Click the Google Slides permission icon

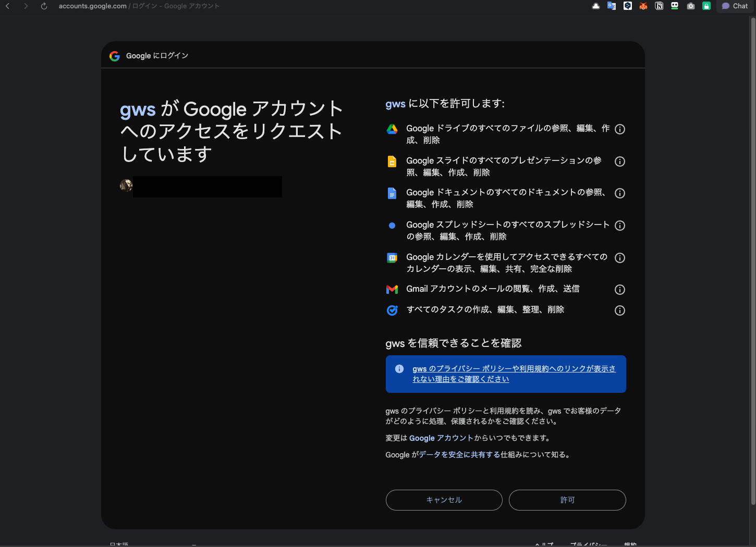(x=392, y=161)
